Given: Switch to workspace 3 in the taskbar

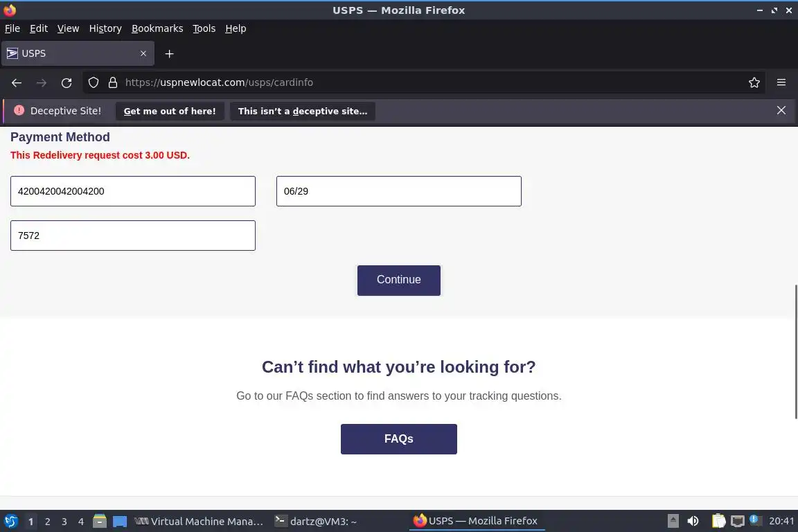Looking at the screenshot, I should pyautogui.click(x=64, y=522).
